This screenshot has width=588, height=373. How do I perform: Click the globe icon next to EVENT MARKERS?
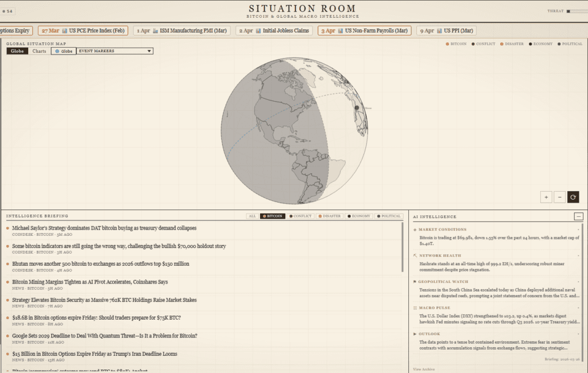[57, 51]
